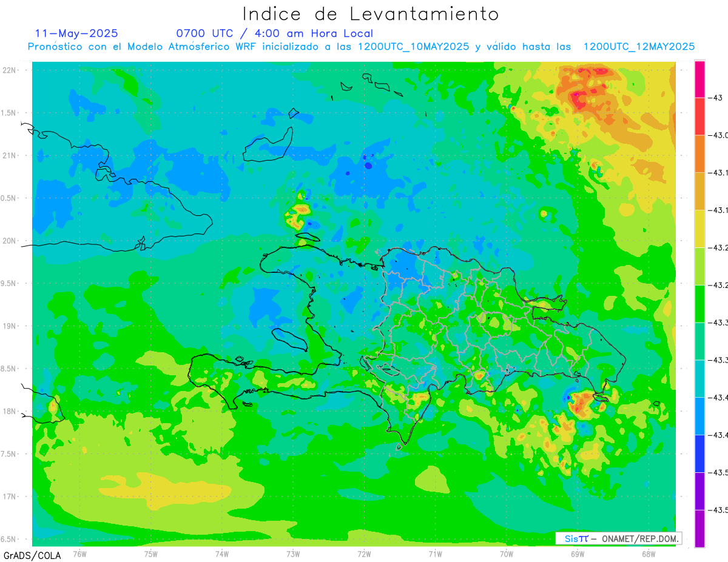Click the "71W" longitude label

coord(435,554)
